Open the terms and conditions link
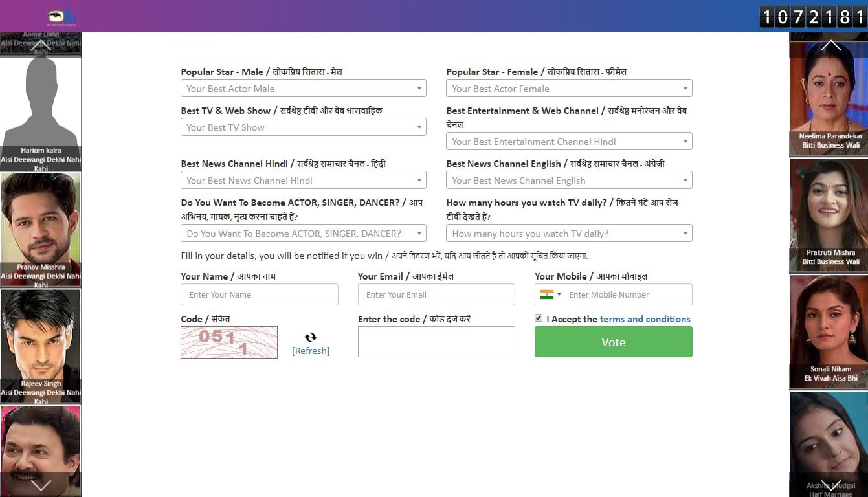868x497 pixels. [x=645, y=319]
